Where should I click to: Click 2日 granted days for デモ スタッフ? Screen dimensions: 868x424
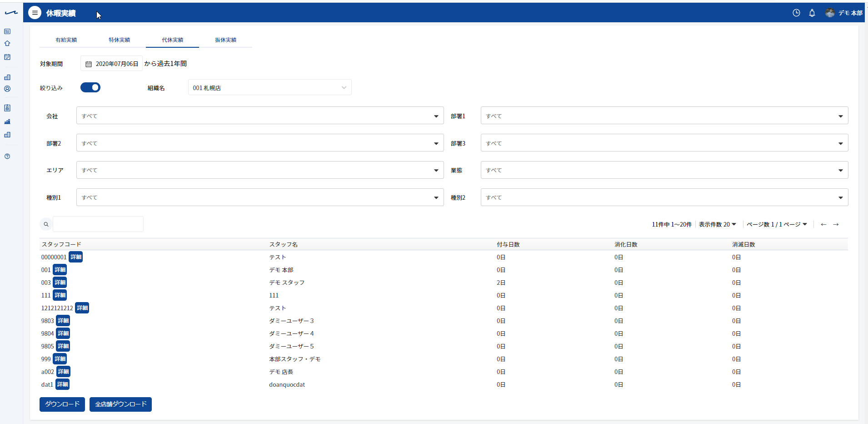point(501,283)
